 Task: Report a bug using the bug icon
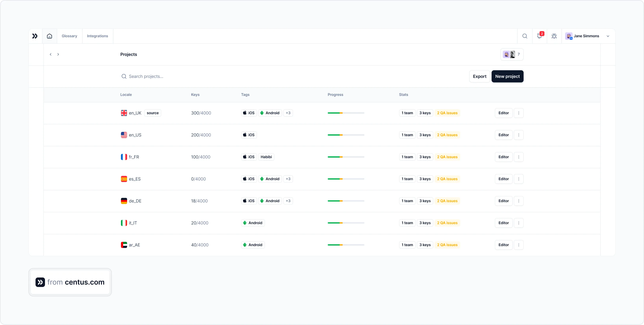554,36
